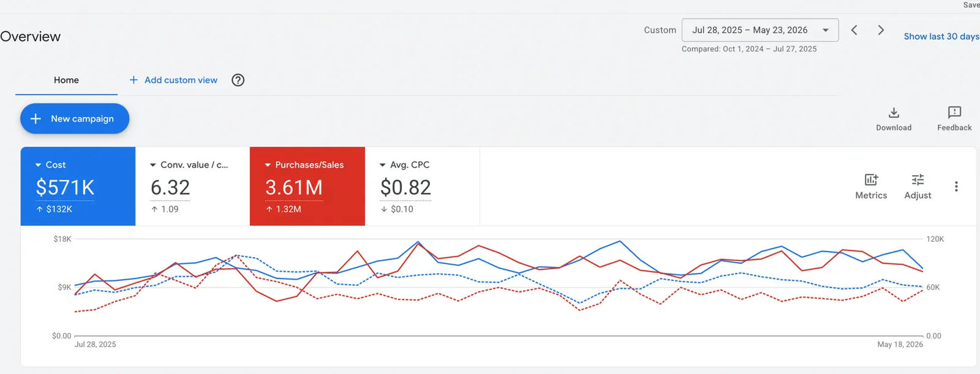Click the $571K cost value

(65, 187)
